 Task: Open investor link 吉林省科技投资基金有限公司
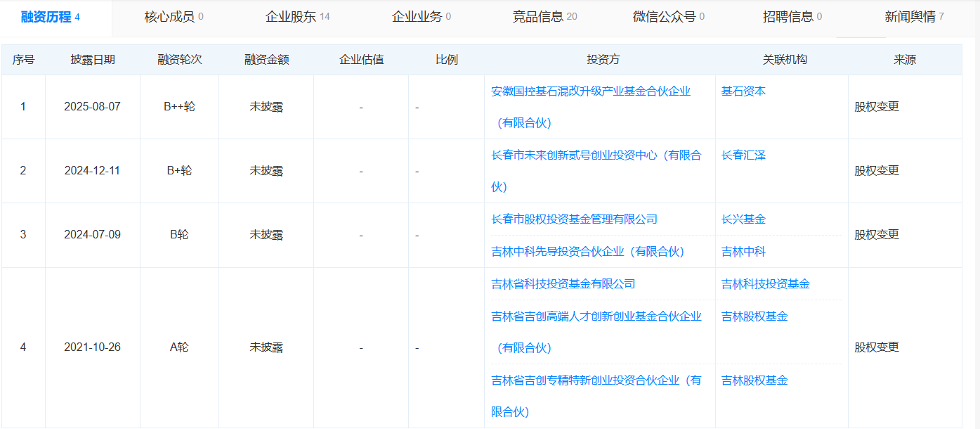[563, 284]
